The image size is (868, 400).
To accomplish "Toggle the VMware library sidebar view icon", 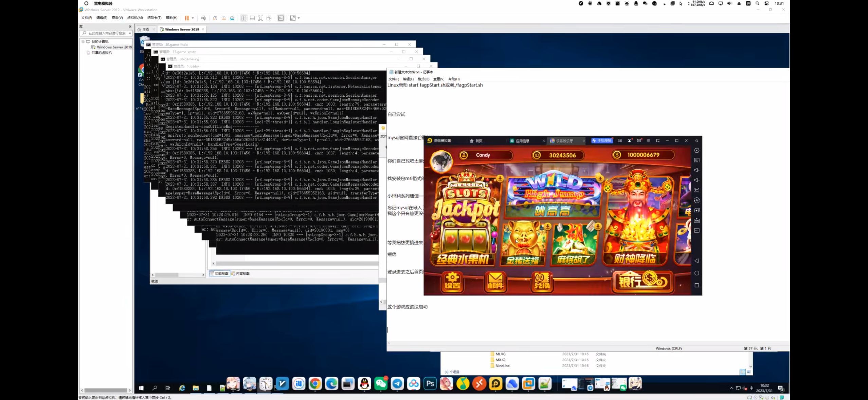I will point(244,18).
